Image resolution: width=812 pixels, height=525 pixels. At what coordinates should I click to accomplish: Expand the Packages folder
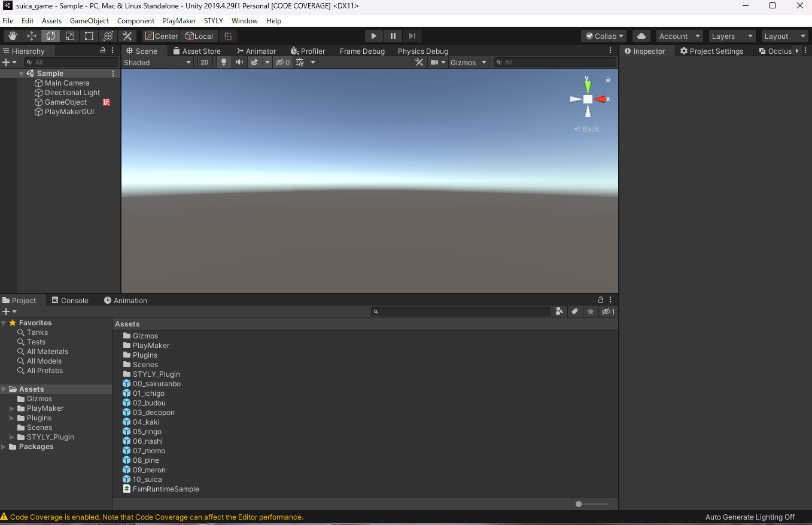[4, 447]
